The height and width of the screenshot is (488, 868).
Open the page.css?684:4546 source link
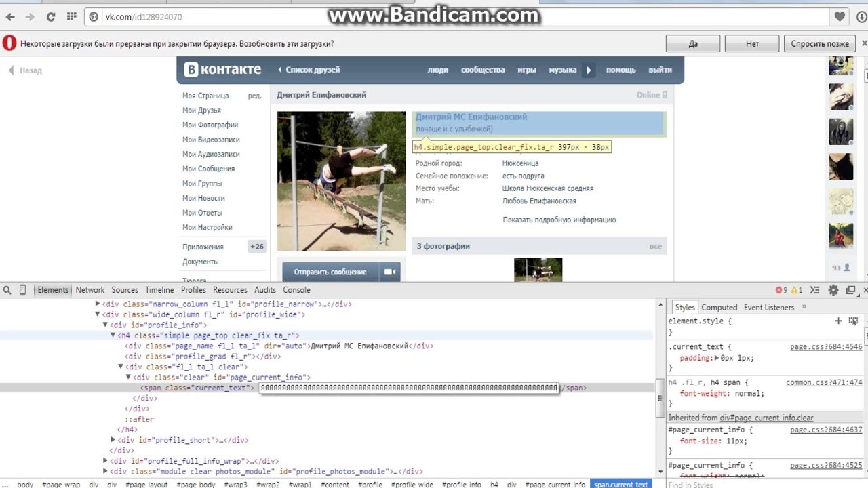coord(826,346)
